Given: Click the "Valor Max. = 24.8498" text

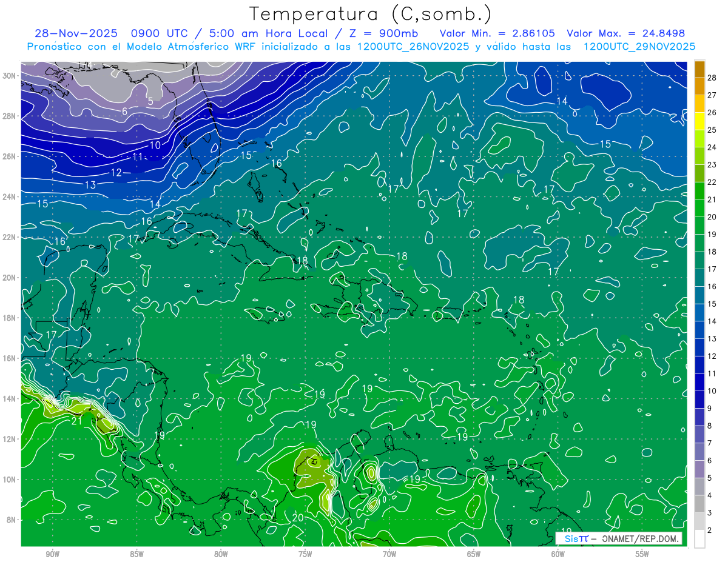Looking at the screenshot, I should (x=626, y=33).
